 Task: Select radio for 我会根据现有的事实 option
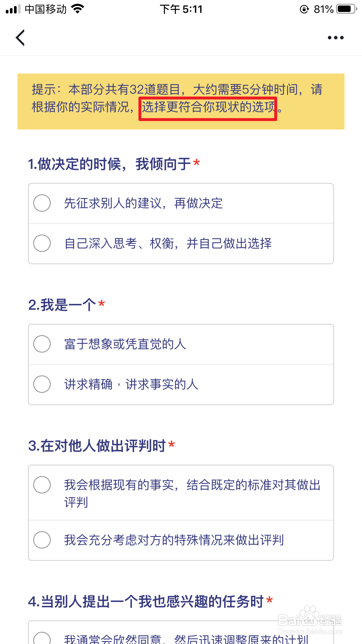coord(42,485)
